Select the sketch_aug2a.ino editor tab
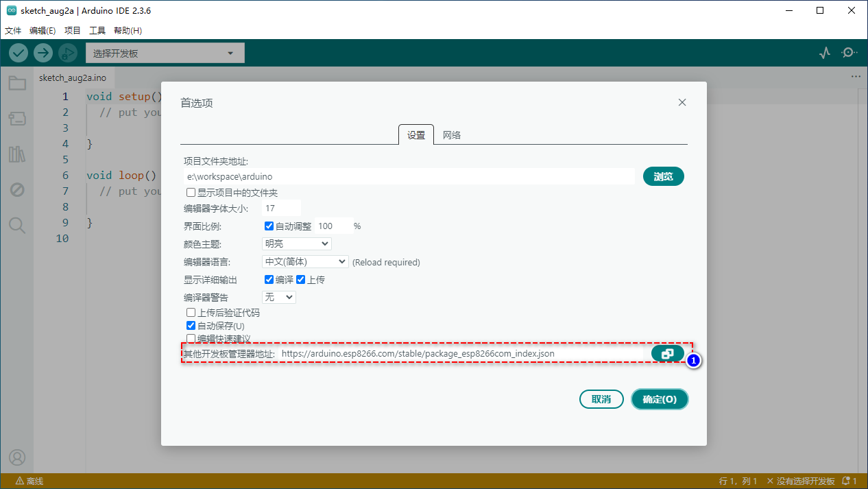The image size is (868, 489). click(x=73, y=77)
